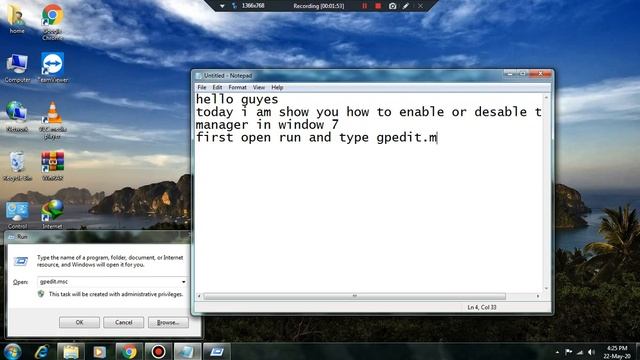The image size is (640, 360).
Task: Open the Action Center flag icon
Action: tap(568, 352)
